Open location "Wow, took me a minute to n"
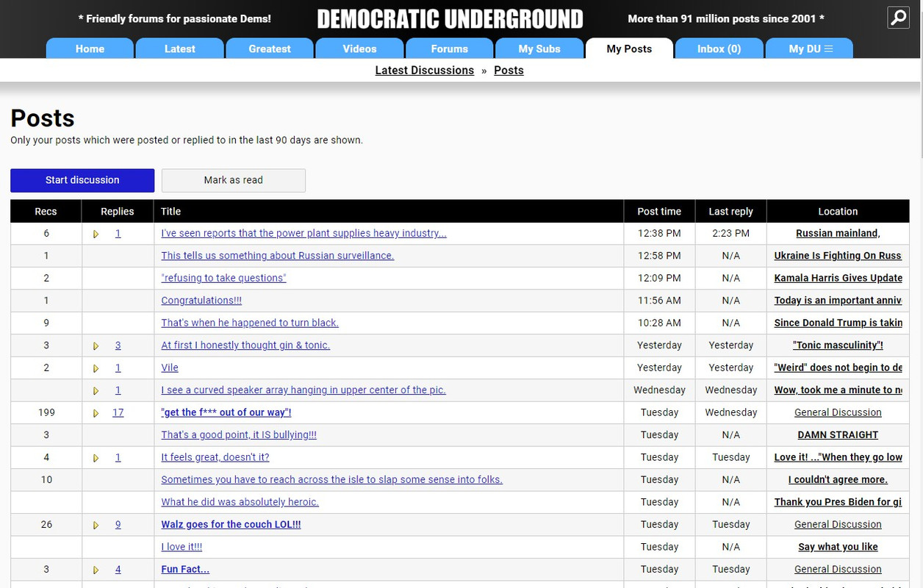Viewport: 923px width, 588px height. point(838,390)
